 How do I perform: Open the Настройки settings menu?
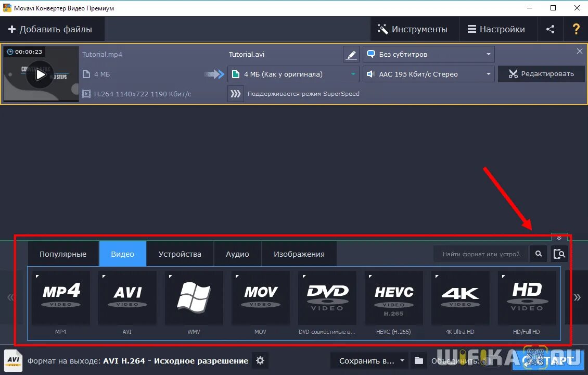(498, 29)
